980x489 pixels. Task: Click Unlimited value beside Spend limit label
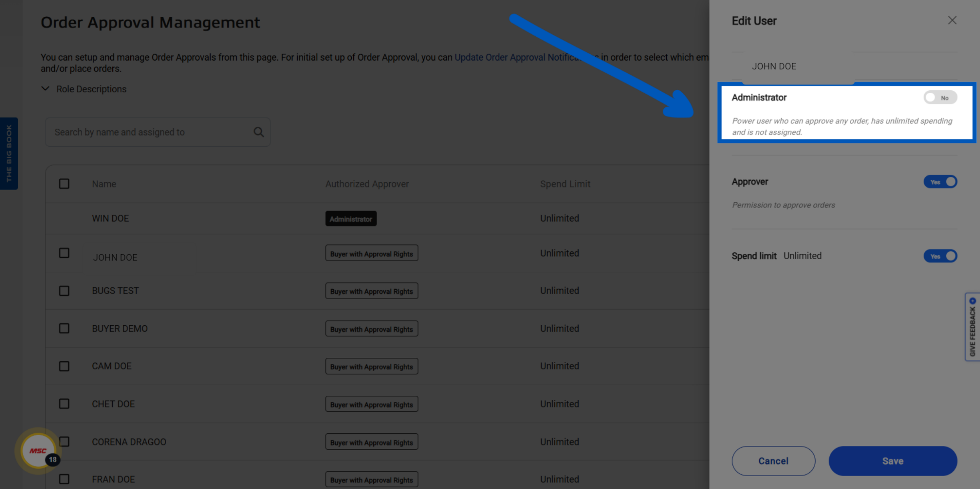802,256
